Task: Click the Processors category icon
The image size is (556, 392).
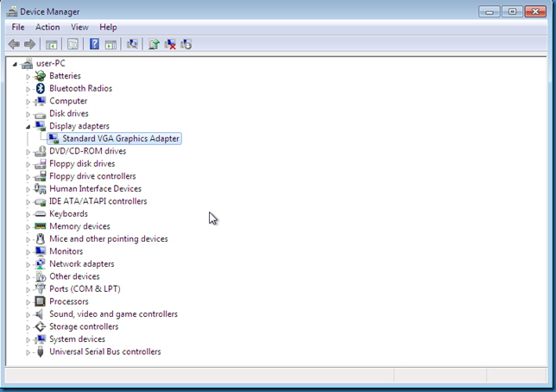Action: pyautogui.click(x=40, y=301)
